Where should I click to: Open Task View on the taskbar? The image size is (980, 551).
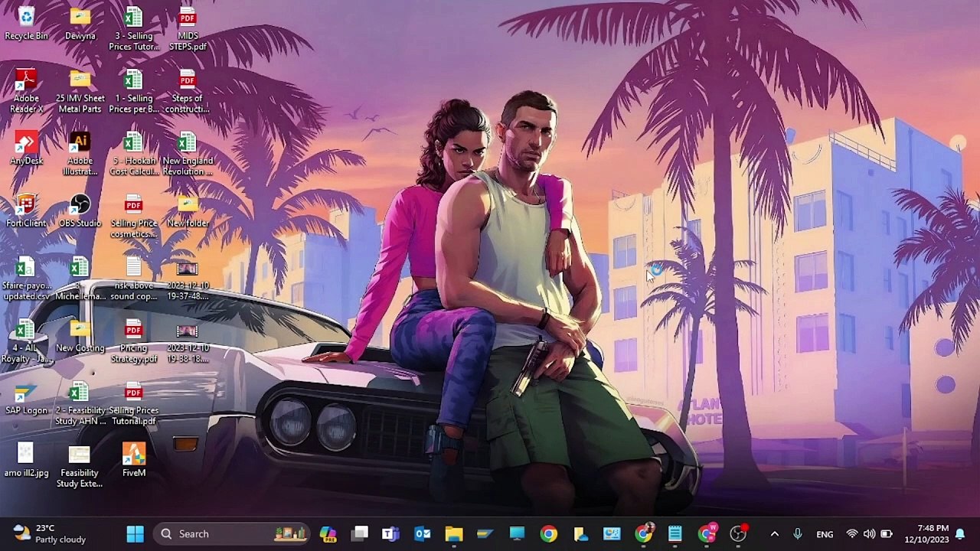[x=360, y=533]
